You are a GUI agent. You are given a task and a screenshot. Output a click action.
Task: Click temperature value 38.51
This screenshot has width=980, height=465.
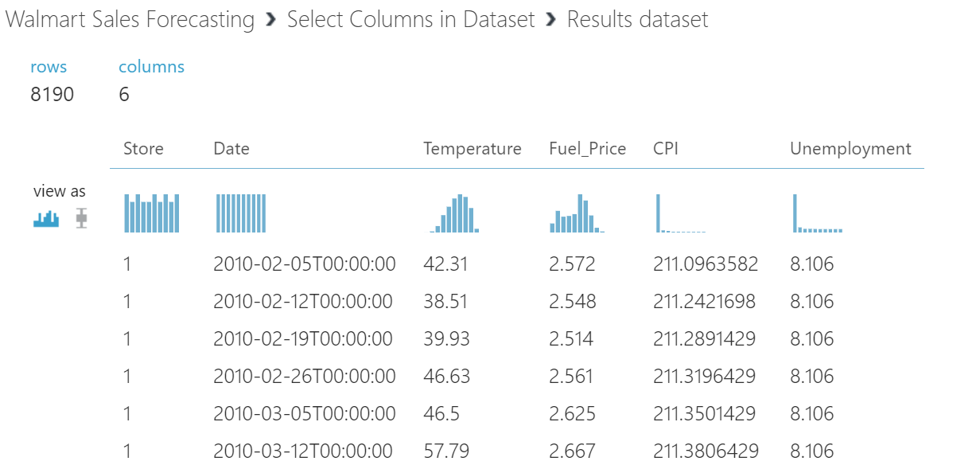(446, 301)
